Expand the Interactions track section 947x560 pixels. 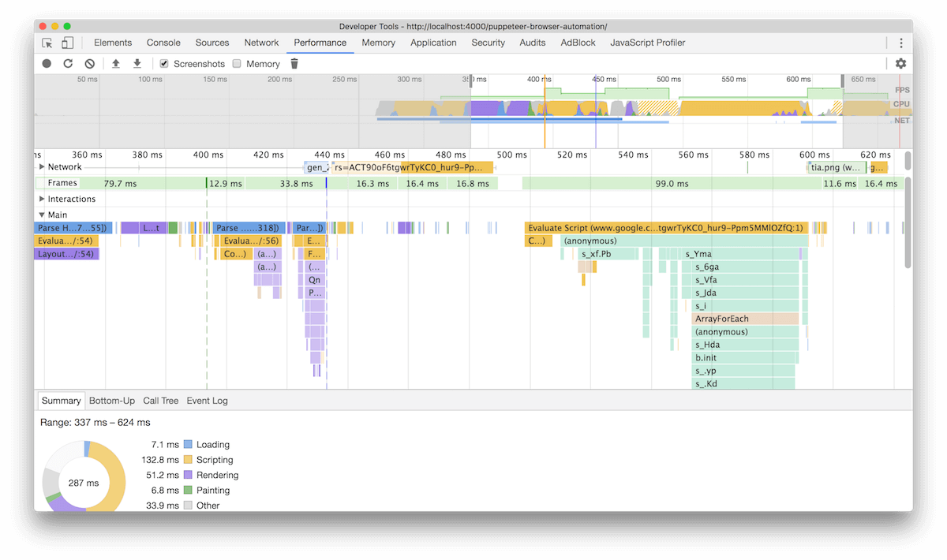[41, 199]
